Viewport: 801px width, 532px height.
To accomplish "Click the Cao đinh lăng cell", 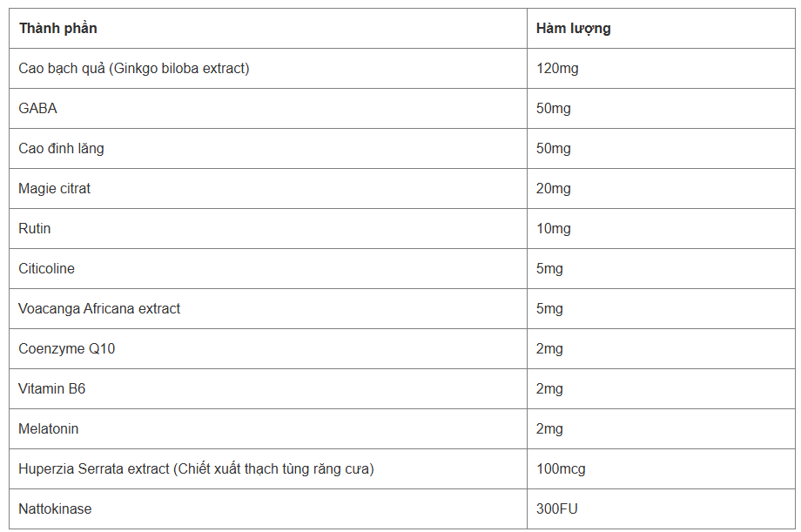I will (61, 149).
